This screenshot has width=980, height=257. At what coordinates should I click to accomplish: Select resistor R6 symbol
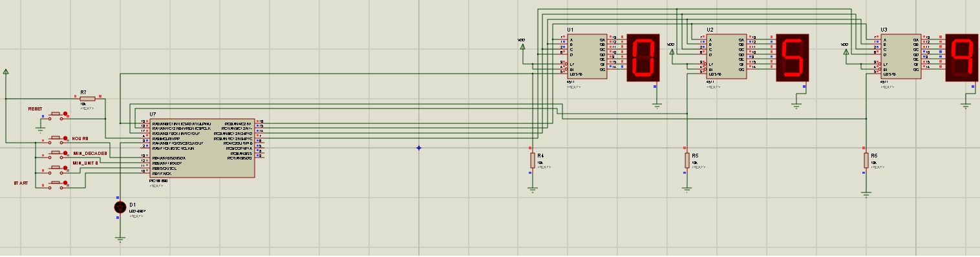pos(866,160)
